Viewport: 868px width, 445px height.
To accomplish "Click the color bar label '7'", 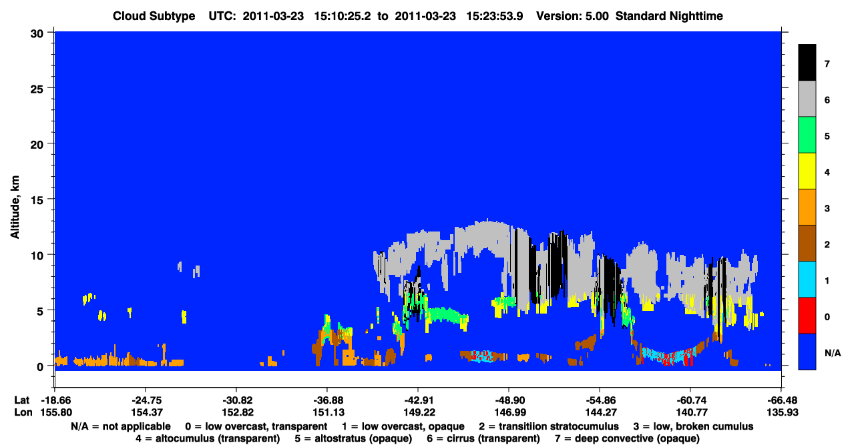I will 827,64.
